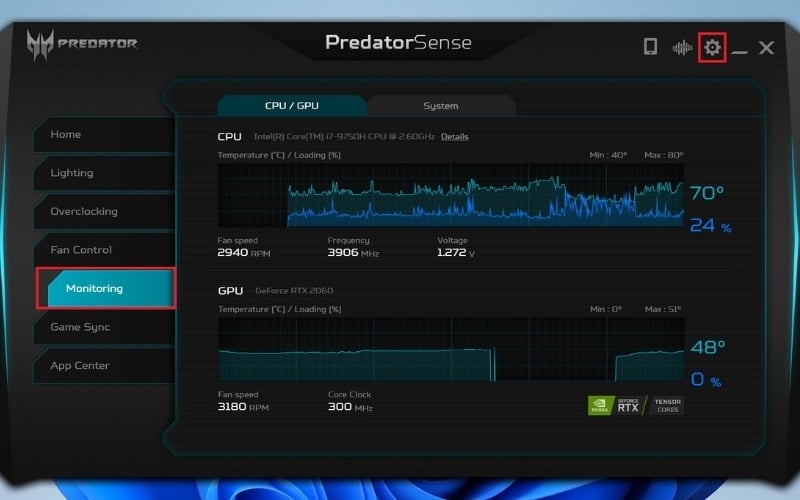This screenshot has width=800, height=500.
Task: Close the PredatorSense window
Action: 766,48
